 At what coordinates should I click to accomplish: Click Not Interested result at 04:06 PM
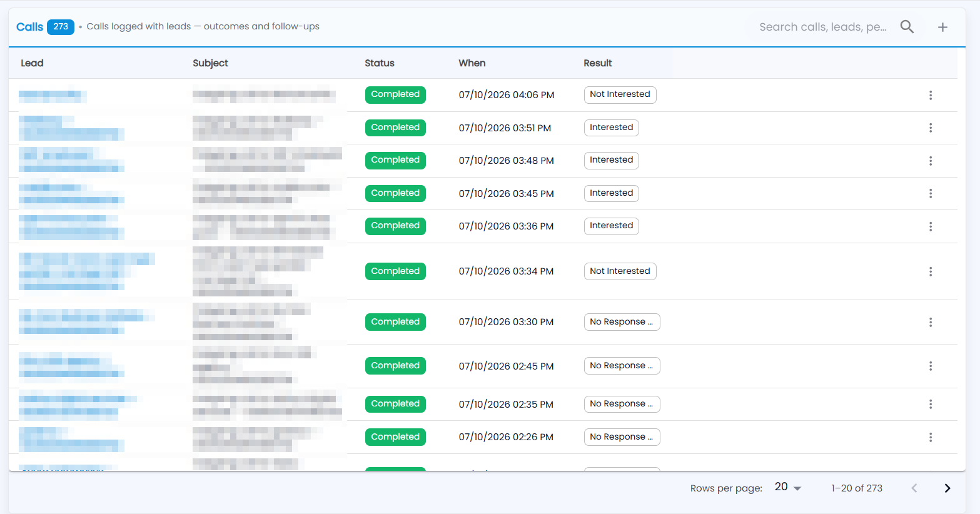coord(620,95)
